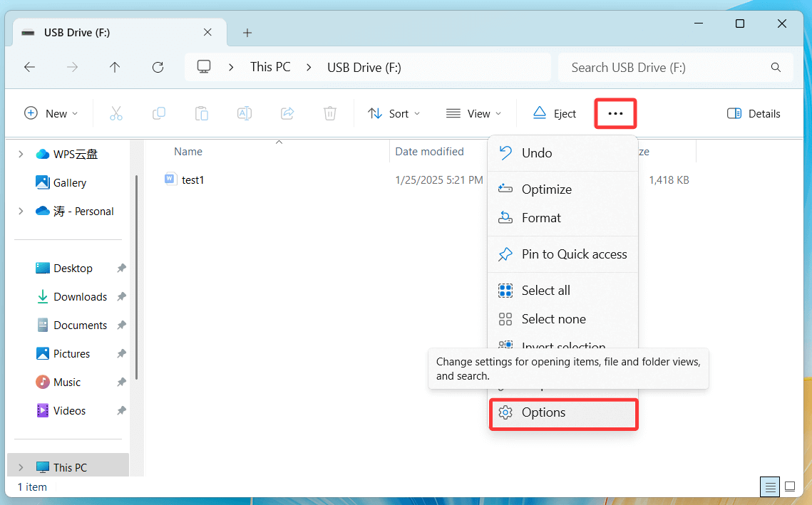This screenshot has width=812, height=505.
Task: Switch to thumbnail layout via status bar
Action: click(x=790, y=486)
